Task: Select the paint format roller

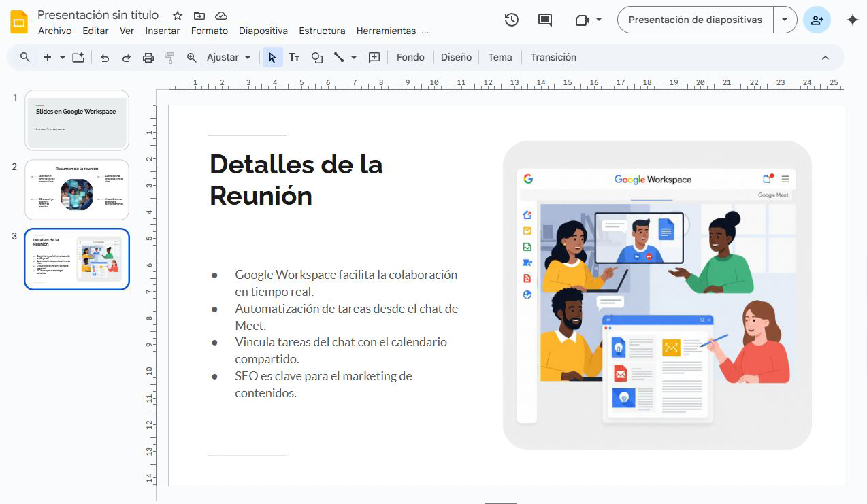Action: pyautogui.click(x=170, y=58)
